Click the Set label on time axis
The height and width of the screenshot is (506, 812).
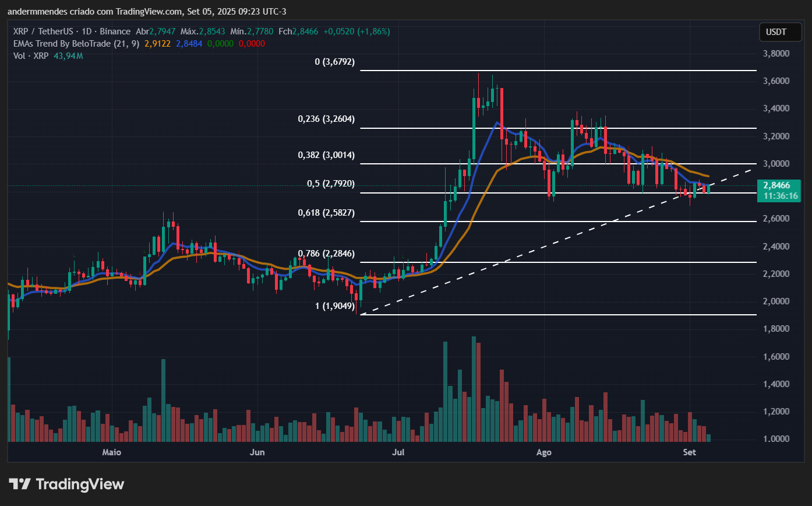click(689, 452)
